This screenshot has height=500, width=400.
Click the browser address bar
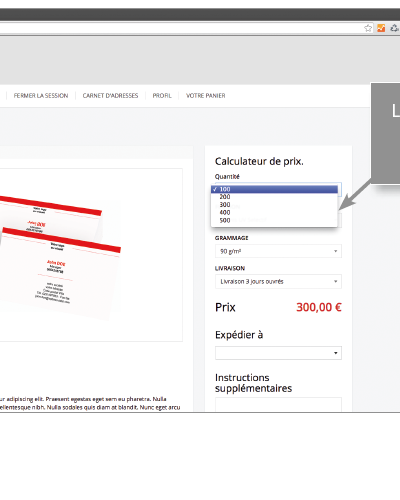point(180,28)
